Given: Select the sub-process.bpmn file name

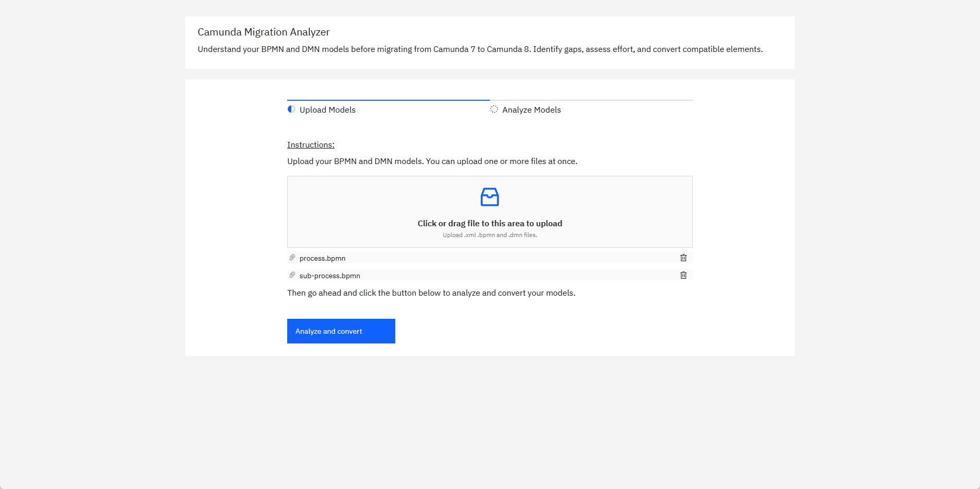Looking at the screenshot, I should [x=329, y=276].
